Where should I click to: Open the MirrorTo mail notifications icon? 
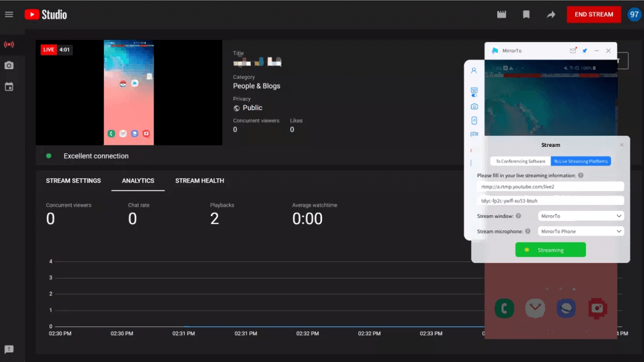(x=573, y=51)
